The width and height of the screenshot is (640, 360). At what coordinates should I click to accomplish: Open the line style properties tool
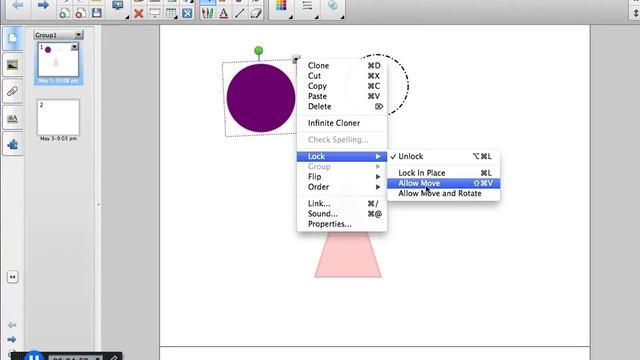point(307,6)
